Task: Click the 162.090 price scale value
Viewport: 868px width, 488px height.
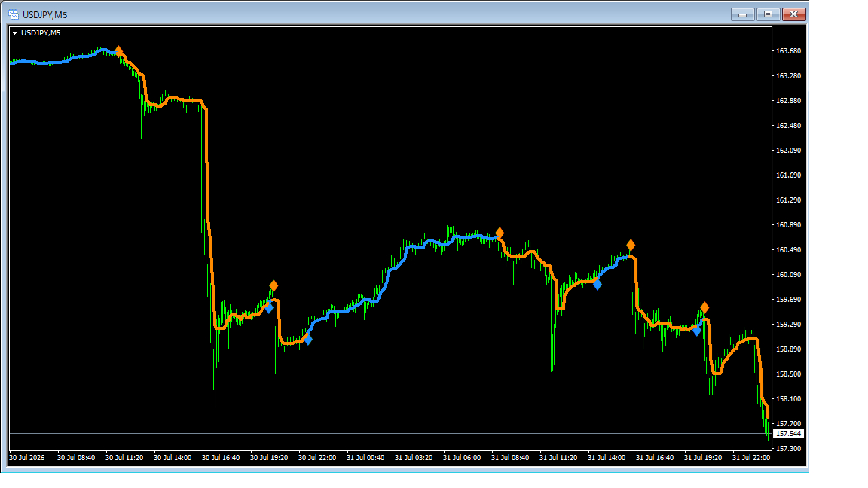Action: 788,151
